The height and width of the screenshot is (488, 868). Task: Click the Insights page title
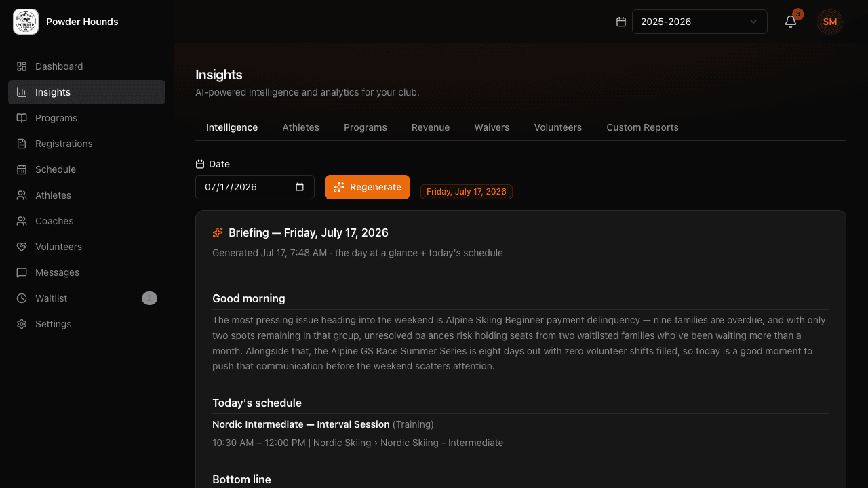pos(219,75)
